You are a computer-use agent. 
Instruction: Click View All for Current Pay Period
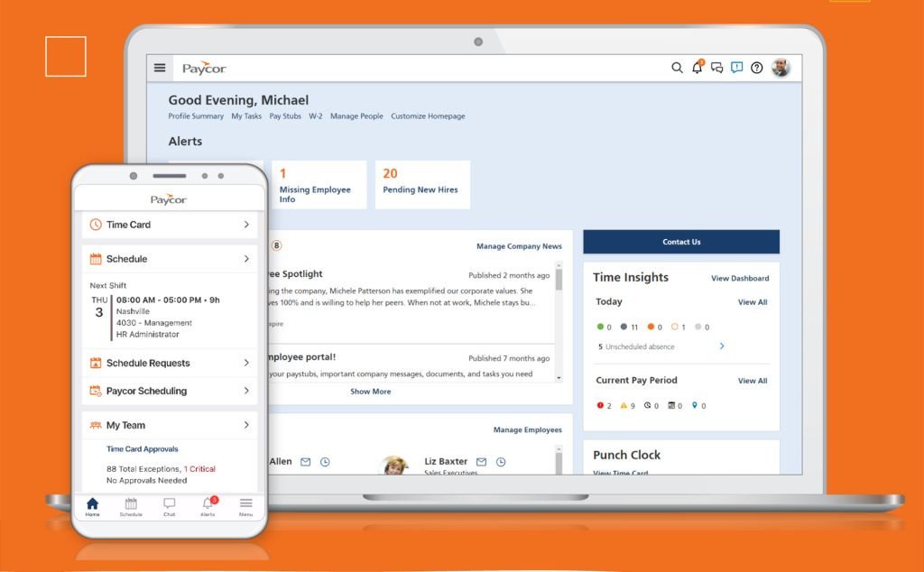[753, 381]
